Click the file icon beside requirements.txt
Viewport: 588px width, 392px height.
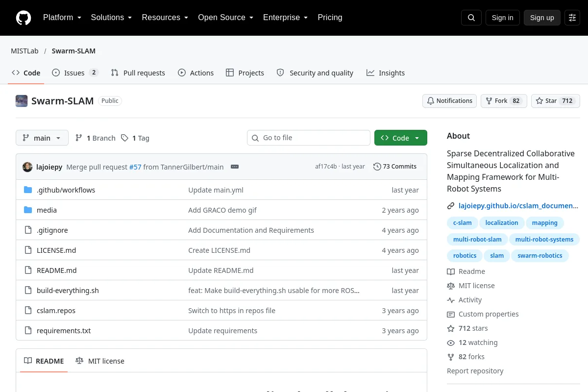coord(28,331)
